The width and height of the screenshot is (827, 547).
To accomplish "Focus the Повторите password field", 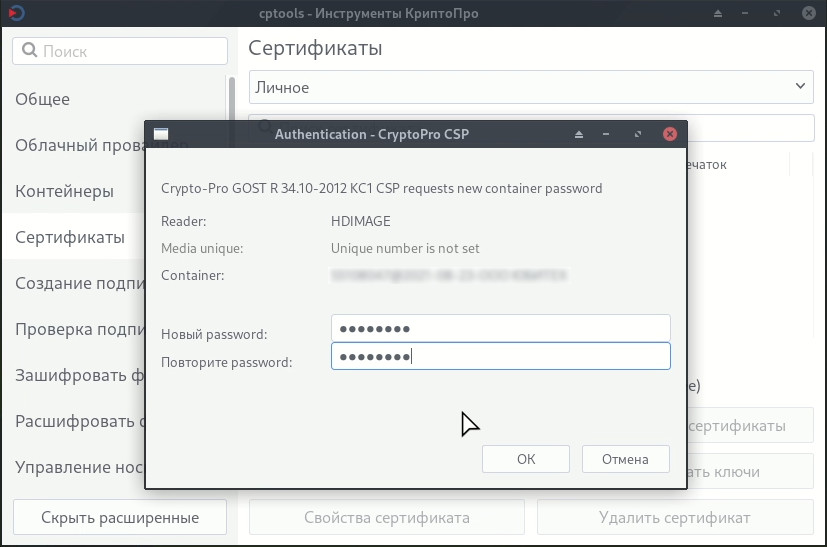I will click(501, 356).
